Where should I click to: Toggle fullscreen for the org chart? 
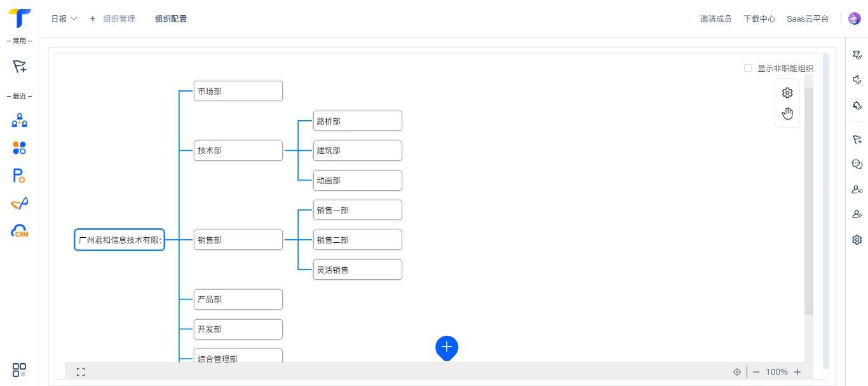[81, 372]
